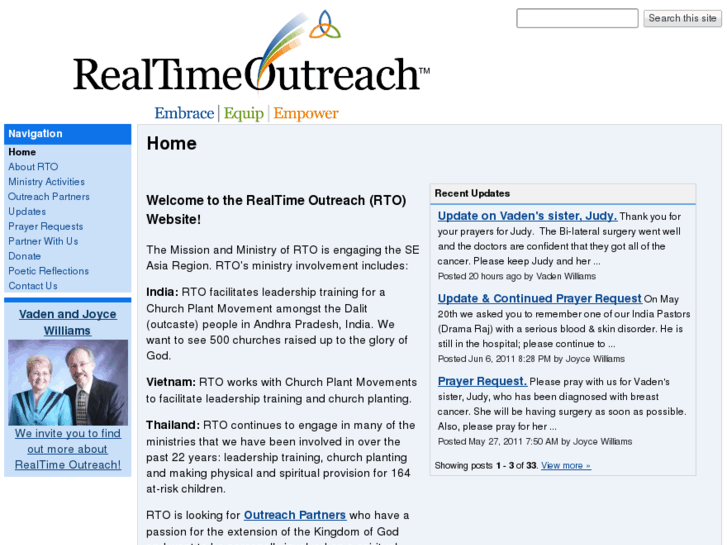Go to Ministry Activities
Viewport: 727px width, 545px height.
click(x=46, y=182)
